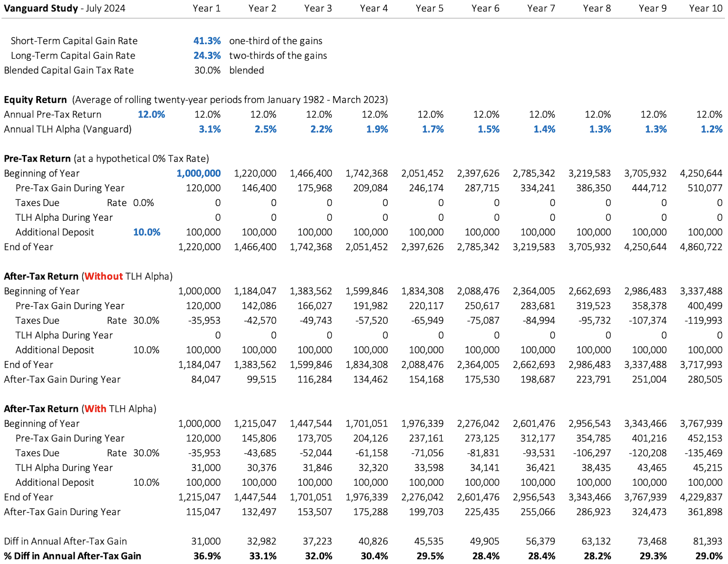Click the blue 1,000,000 beginning balance cell
The height and width of the screenshot is (564, 728).
click(x=198, y=173)
